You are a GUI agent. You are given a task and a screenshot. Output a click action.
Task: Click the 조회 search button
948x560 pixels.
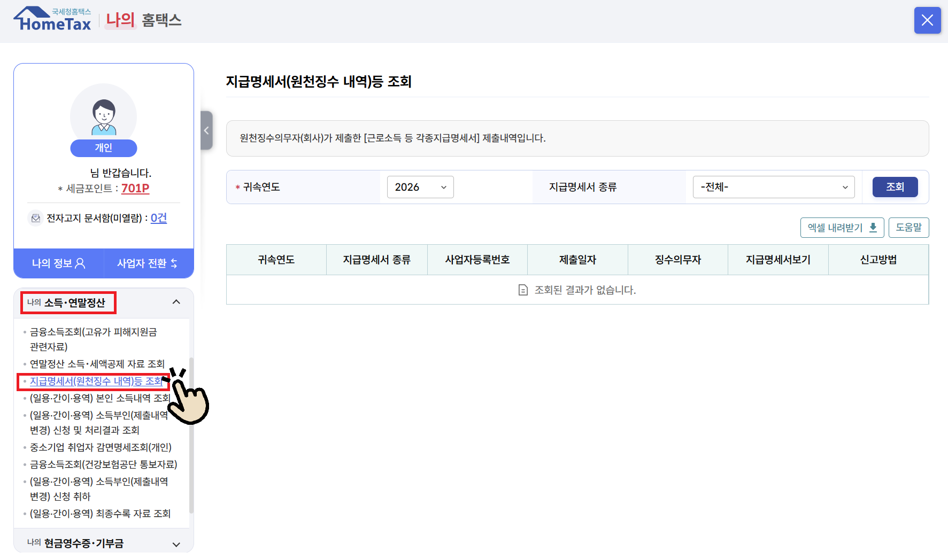pyautogui.click(x=895, y=187)
